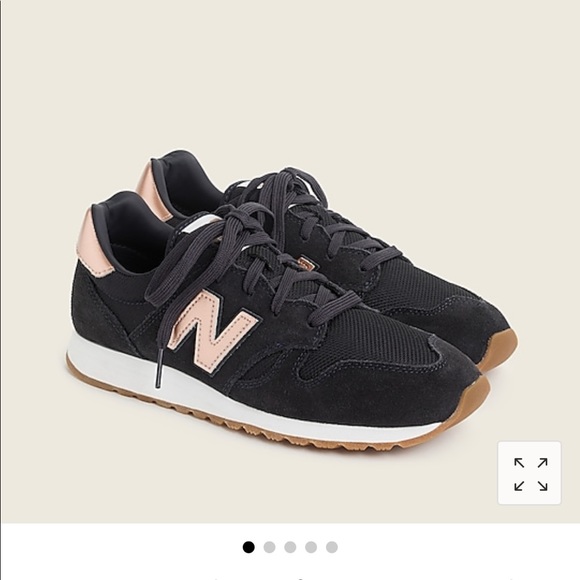The height and width of the screenshot is (580, 580).
Task: Go to the second image dot
Action: 269,547
